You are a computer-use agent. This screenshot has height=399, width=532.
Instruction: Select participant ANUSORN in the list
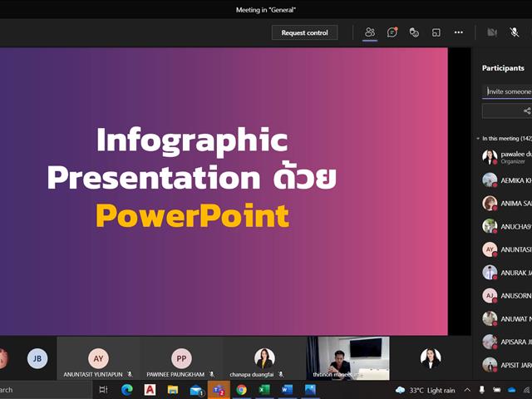click(x=507, y=296)
